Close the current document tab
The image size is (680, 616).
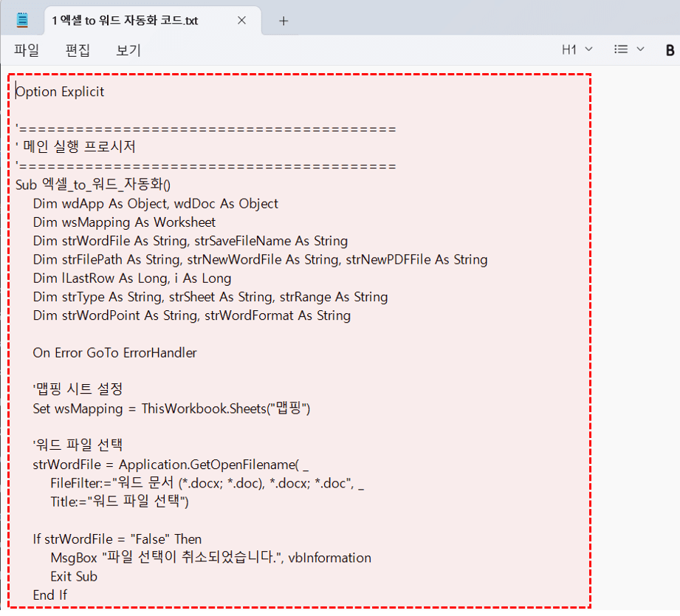241,21
